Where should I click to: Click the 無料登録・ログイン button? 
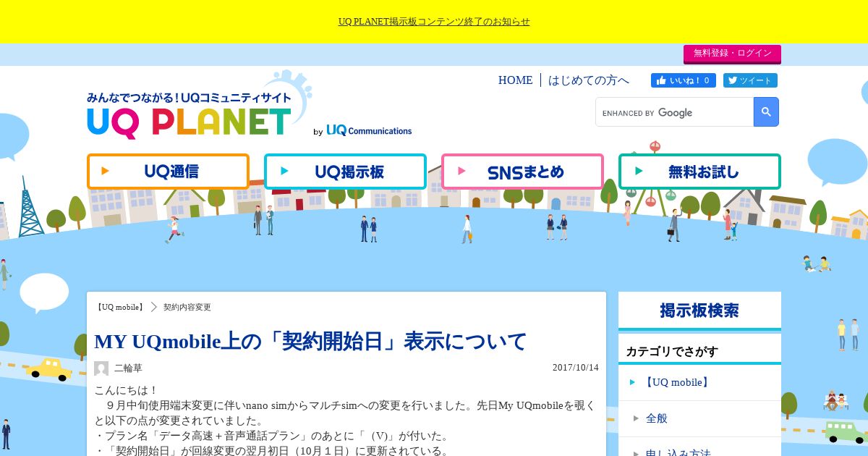point(732,54)
